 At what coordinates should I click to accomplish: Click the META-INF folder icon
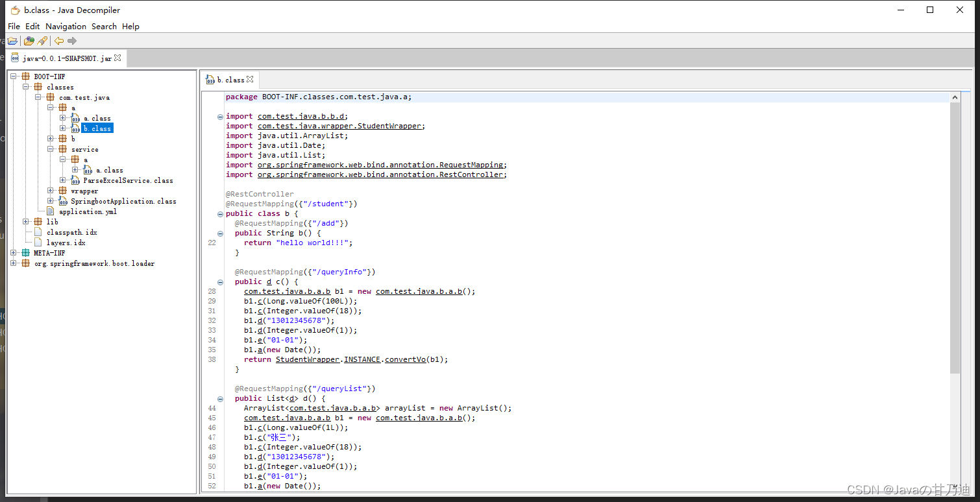26,253
